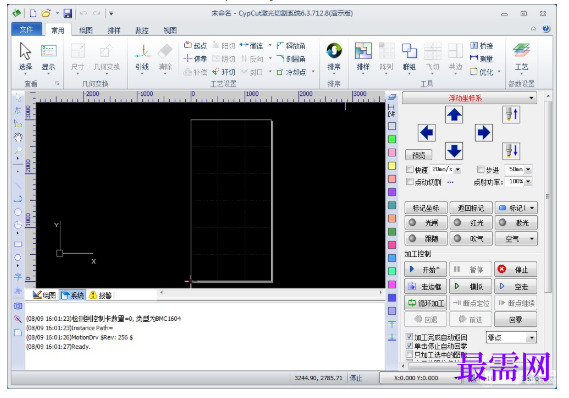The width and height of the screenshot is (569, 398).
Task: Click the blue up arrow jog button
Action: [x=454, y=115]
